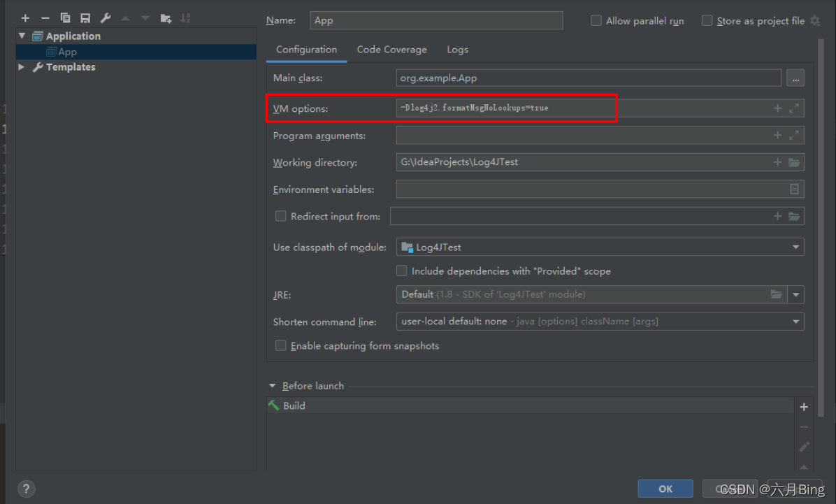Switch to the Configuration tab
The width and height of the screenshot is (836, 504).
pos(307,50)
